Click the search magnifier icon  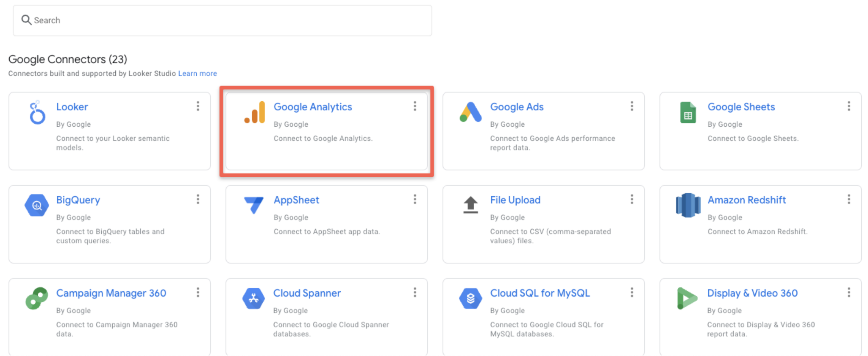[26, 20]
